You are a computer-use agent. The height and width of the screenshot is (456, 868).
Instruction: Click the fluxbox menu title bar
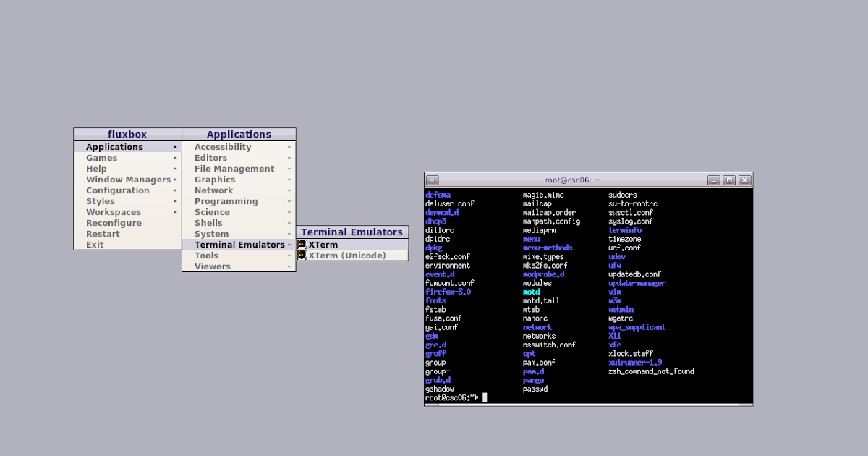tap(127, 134)
